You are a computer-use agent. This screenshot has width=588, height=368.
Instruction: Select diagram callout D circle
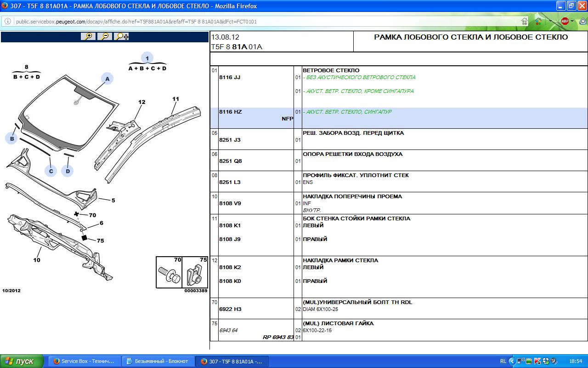(x=68, y=171)
